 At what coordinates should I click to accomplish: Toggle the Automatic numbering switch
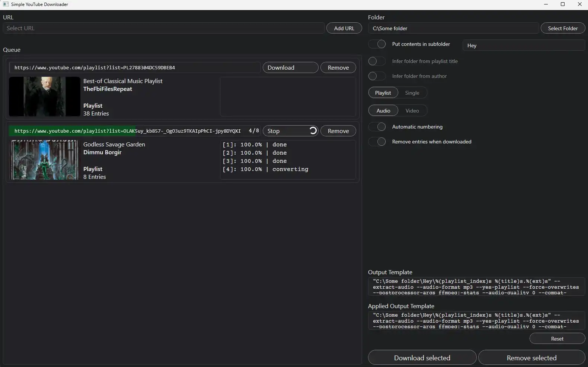pos(377,127)
